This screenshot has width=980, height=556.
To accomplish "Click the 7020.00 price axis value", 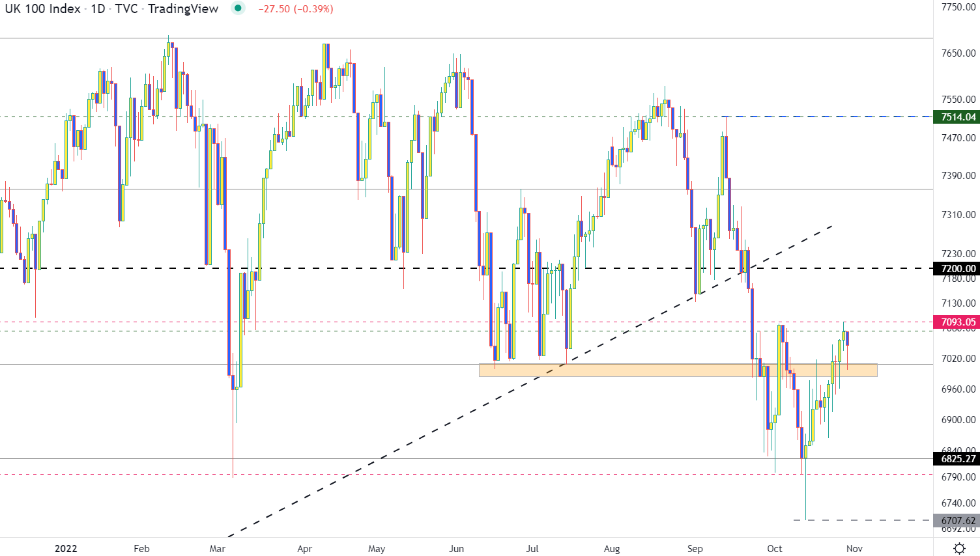I will tap(958, 358).
